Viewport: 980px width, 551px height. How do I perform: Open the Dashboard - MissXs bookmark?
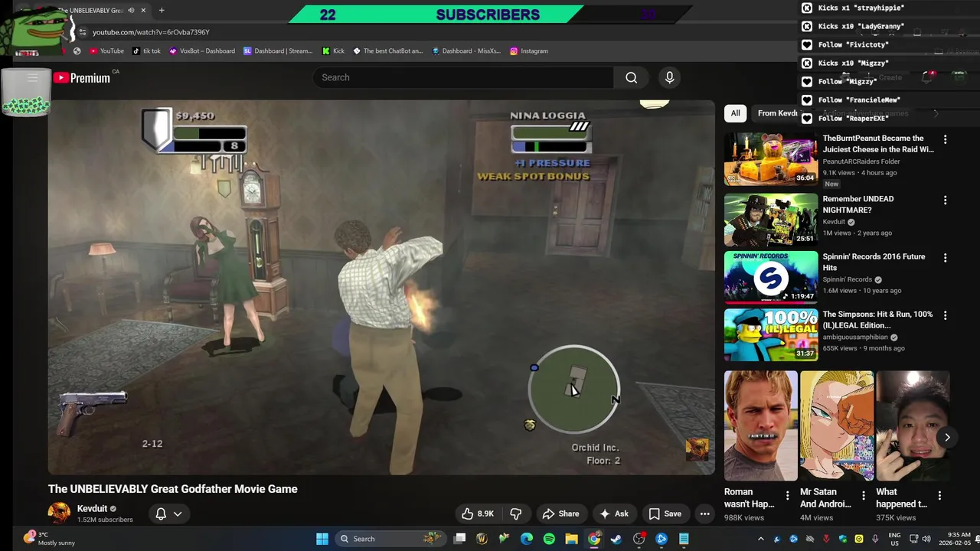[466, 51]
